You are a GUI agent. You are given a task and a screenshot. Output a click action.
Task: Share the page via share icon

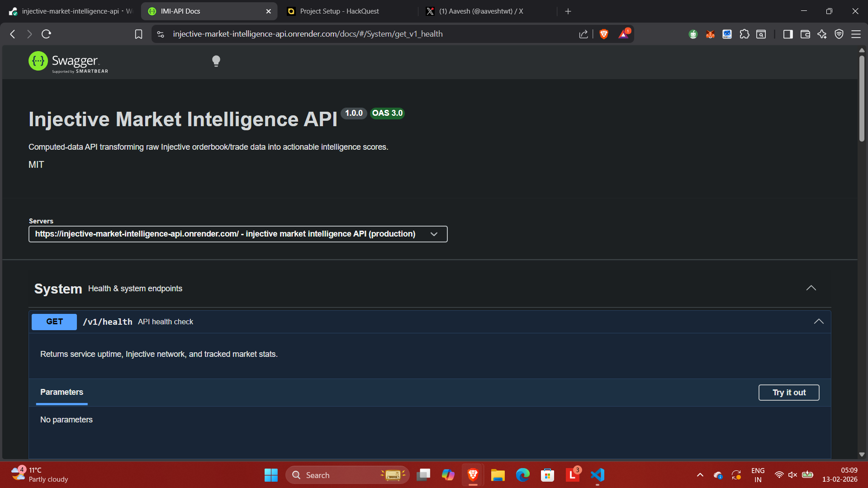(x=583, y=34)
